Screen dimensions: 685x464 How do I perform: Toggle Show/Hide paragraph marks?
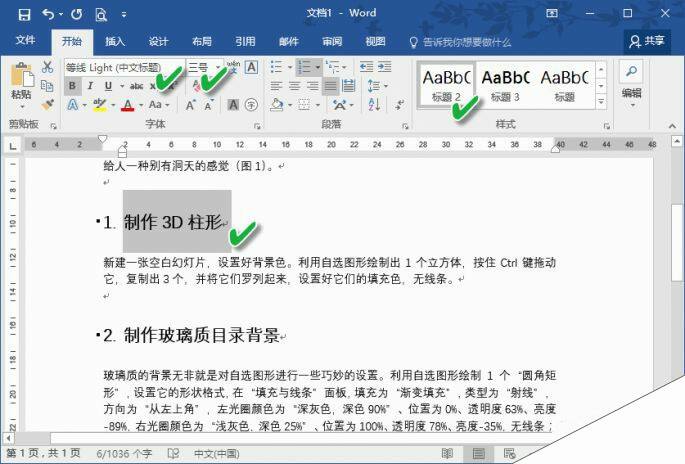(x=399, y=105)
